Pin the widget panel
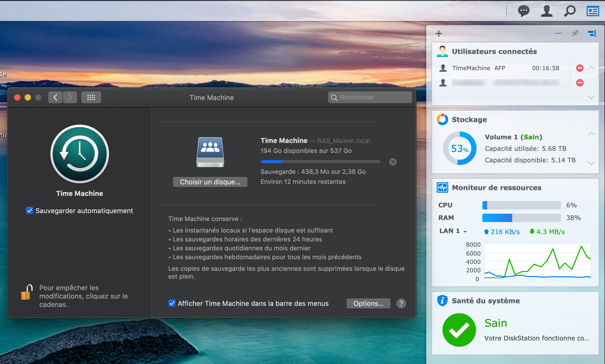Image resolution: width=605 pixels, height=364 pixels. click(575, 34)
